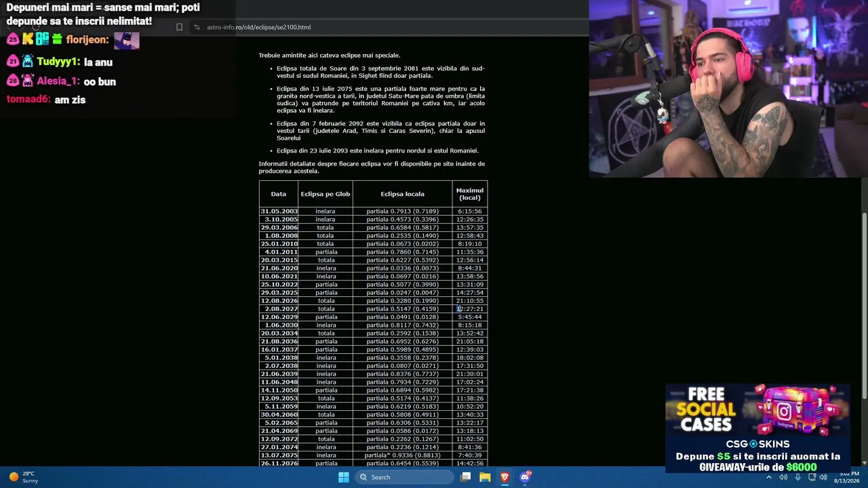Click the local maximum time 6:15:56
The image size is (868, 488).
[470, 211]
